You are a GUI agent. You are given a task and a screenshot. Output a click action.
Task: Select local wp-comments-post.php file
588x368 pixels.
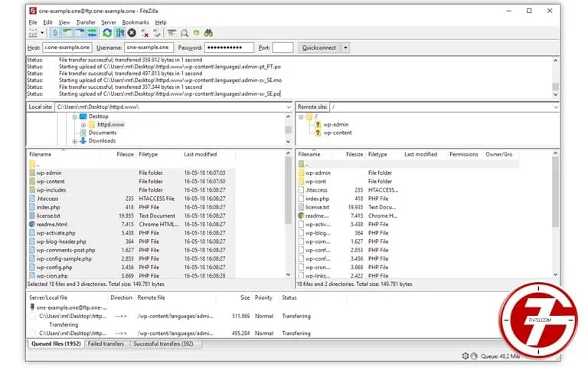pos(66,250)
